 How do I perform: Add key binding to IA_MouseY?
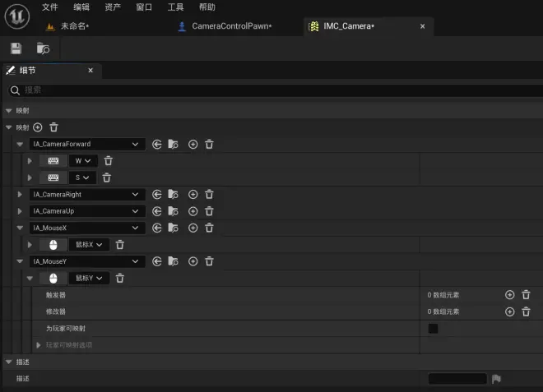(x=193, y=261)
